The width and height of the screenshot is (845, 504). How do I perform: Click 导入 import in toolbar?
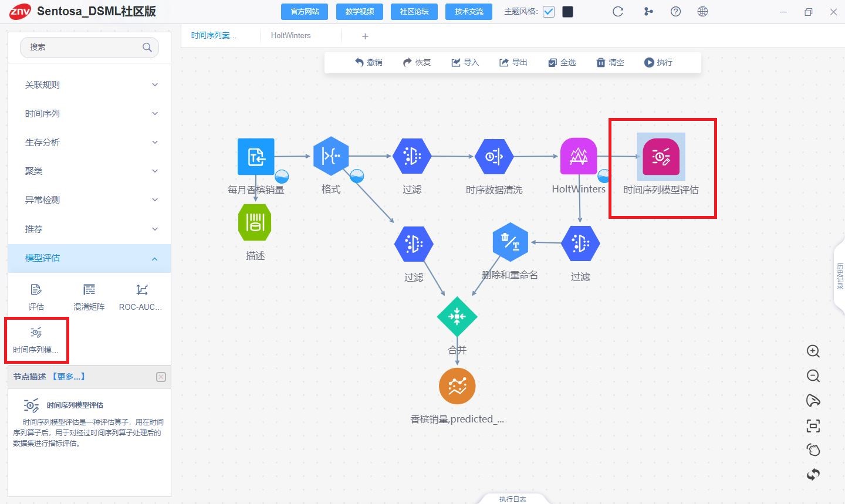[x=465, y=62]
